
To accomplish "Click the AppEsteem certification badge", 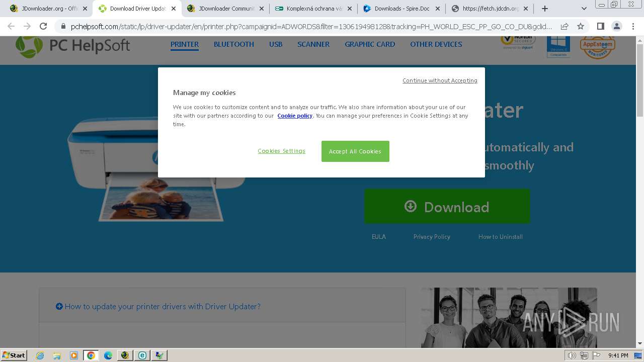I will coord(598,47).
